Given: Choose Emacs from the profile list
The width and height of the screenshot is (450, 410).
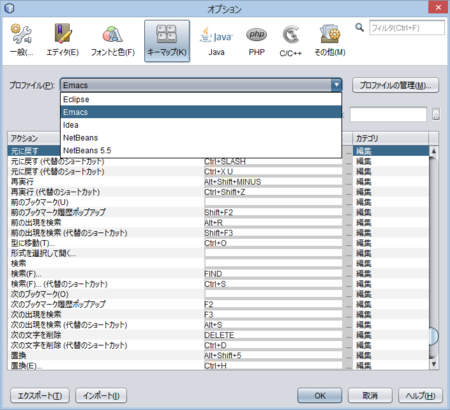Looking at the screenshot, I should tap(201, 112).
